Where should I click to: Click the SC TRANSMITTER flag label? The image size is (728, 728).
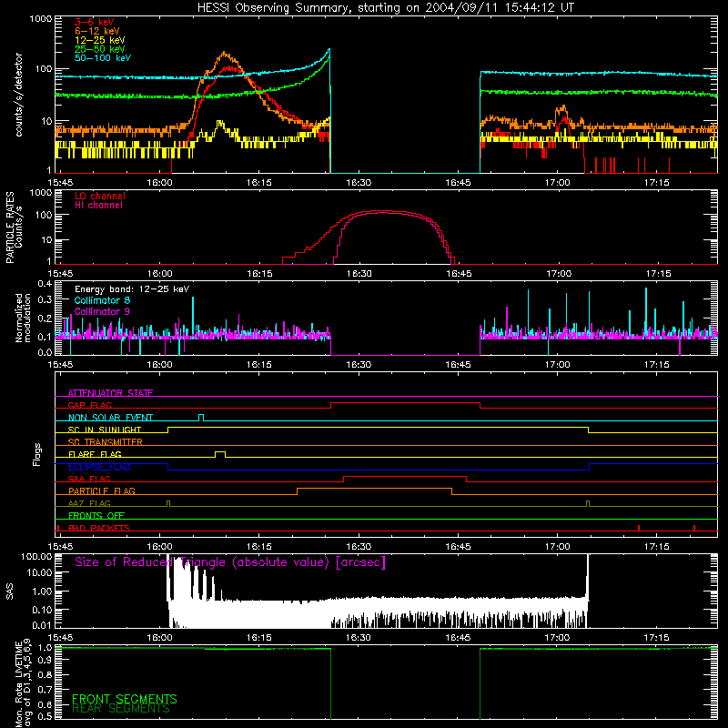click(x=106, y=442)
